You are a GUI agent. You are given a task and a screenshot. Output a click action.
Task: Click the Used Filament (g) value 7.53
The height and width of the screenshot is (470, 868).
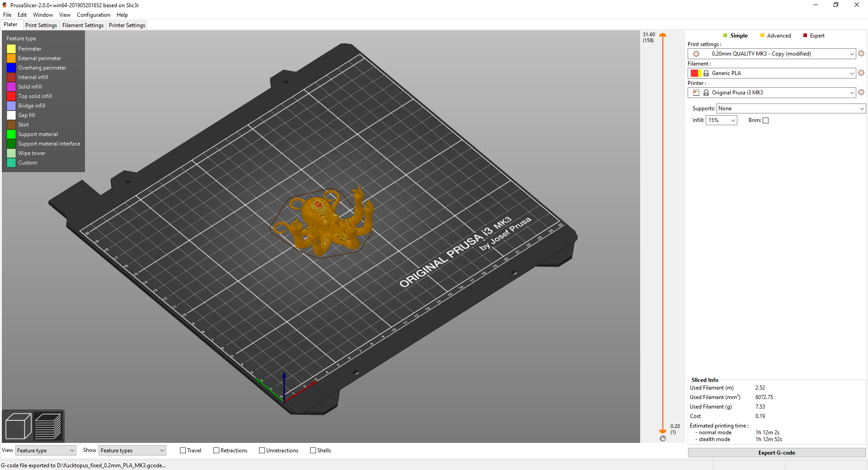click(x=760, y=407)
